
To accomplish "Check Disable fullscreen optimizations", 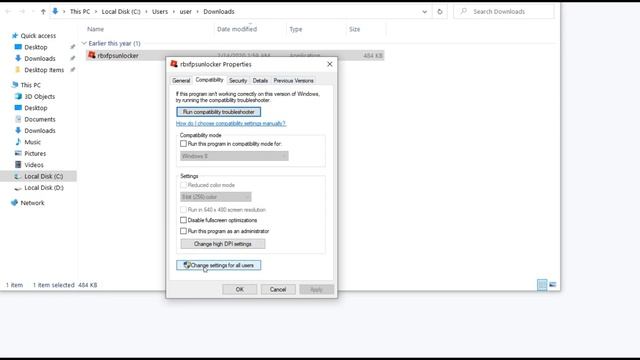I will [183, 220].
